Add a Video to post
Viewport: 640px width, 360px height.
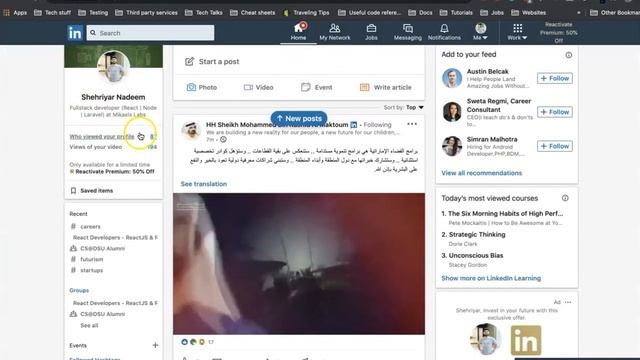[258, 87]
